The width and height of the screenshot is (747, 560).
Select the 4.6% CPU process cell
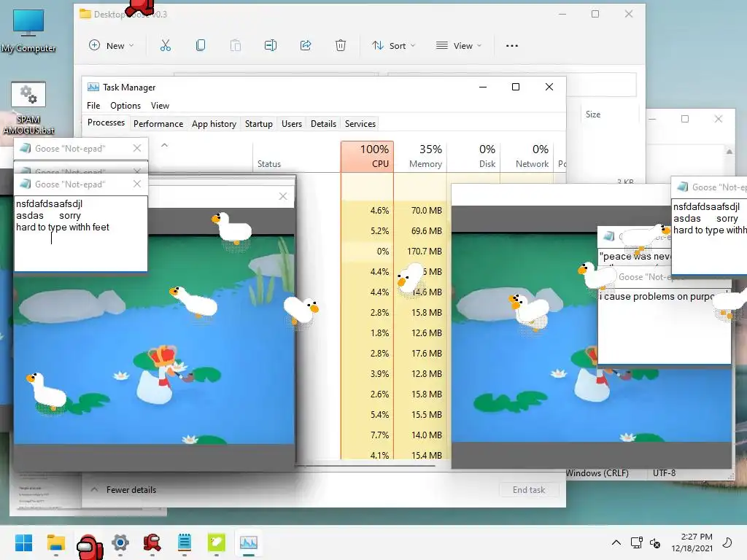click(x=368, y=211)
